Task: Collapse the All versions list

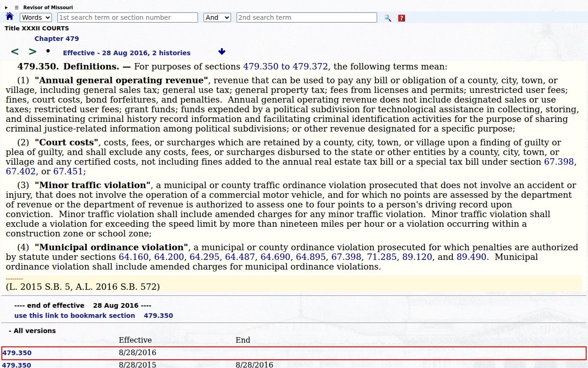Action: (x=32, y=331)
